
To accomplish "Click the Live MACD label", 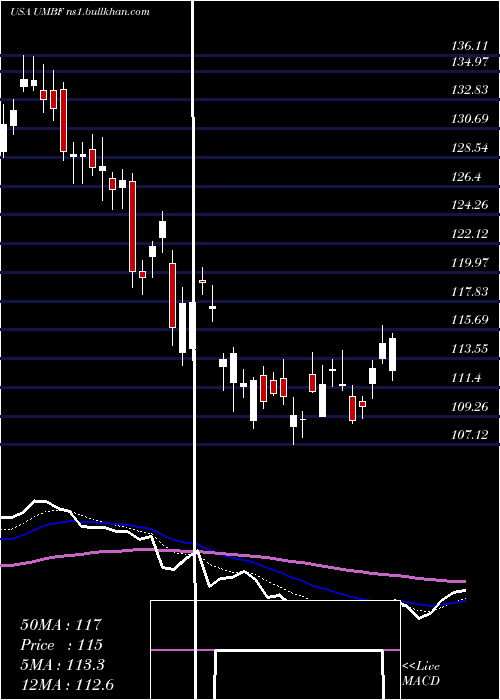I will pos(421,673).
